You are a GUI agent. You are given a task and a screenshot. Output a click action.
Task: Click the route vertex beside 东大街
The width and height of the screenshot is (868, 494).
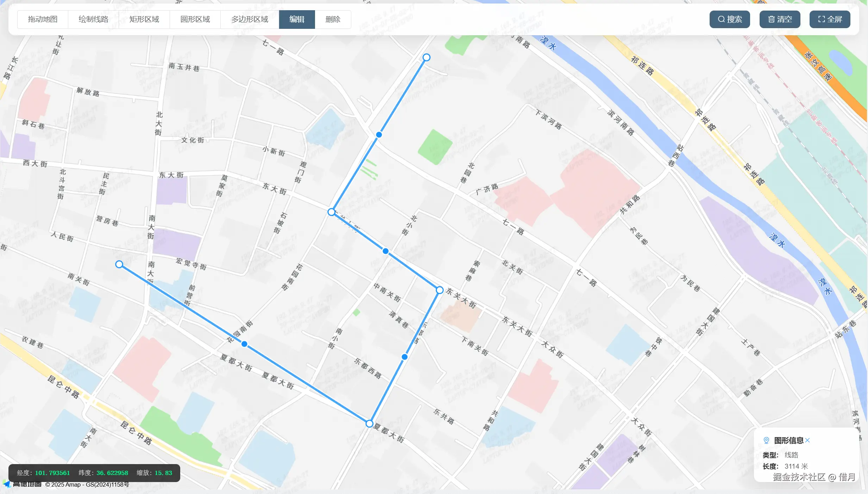(331, 212)
